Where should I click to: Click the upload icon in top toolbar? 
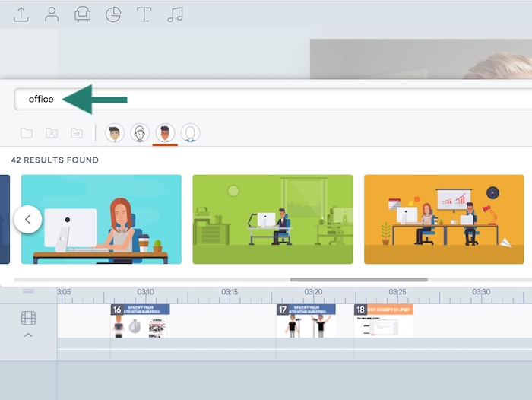pyautogui.click(x=21, y=14)
